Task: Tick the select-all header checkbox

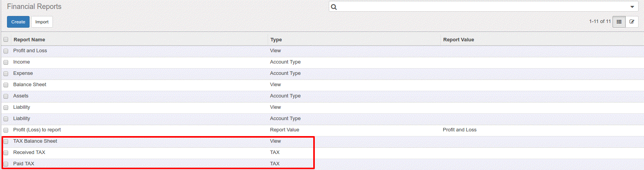Action: point(6,39)
